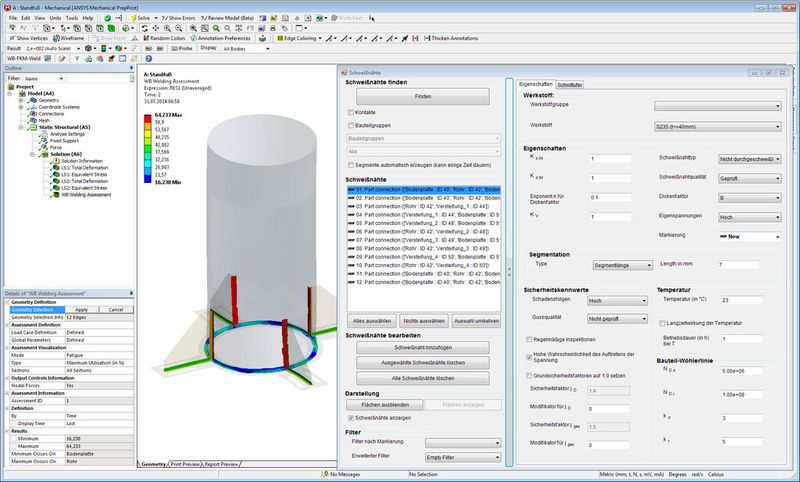Screen dimensions: 800x482
Task: Click Alle Schweißnähte löschen button
Action: pyautogui.click(x=423, y=378)
